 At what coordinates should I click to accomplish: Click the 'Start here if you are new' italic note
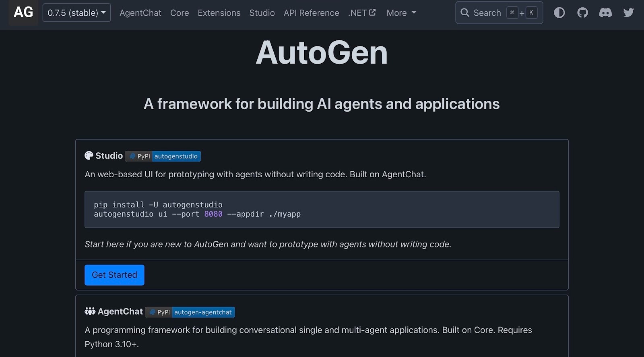(x=268, y=244)
